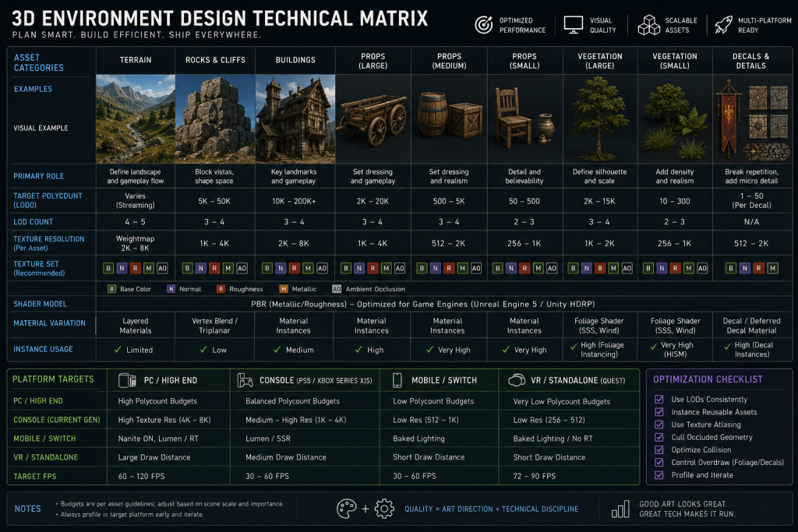Toggle the Instance Reusable Assets checkbox
798x532 pixels.
tap(659, 412)
